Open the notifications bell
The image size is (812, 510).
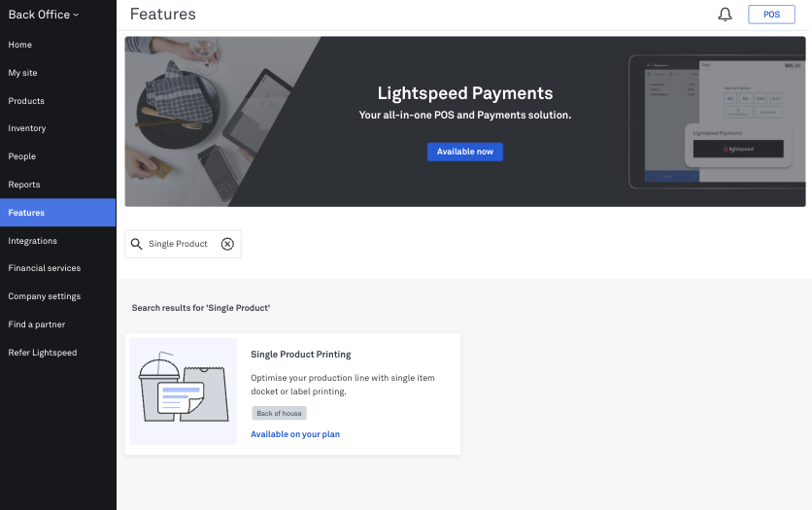(x=725, y=15)
